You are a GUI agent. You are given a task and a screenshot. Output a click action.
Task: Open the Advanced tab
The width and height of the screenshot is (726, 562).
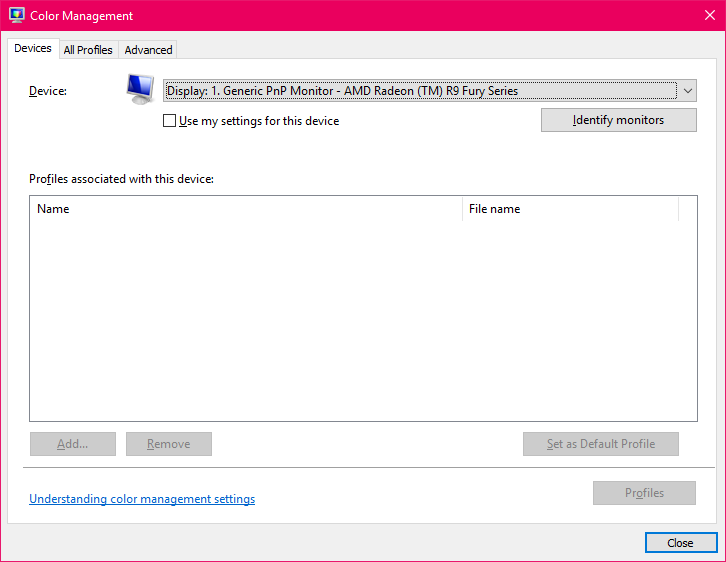point(148,50)
